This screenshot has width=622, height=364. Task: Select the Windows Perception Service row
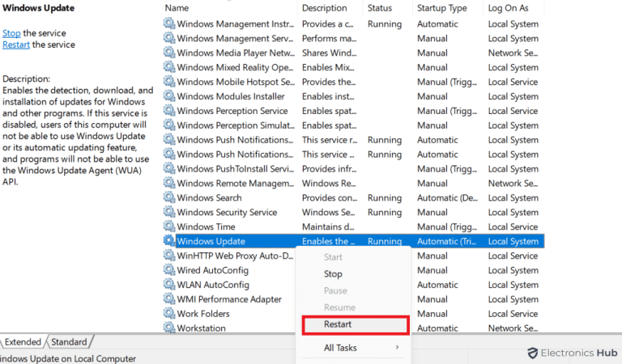click(232, 112)
